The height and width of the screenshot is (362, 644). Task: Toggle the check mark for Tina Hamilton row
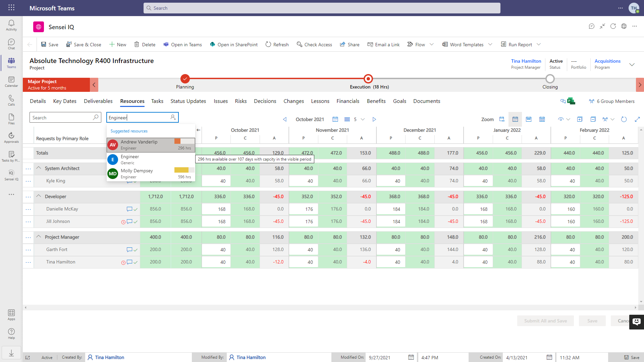pyautogui.click(x=136, y=262)
